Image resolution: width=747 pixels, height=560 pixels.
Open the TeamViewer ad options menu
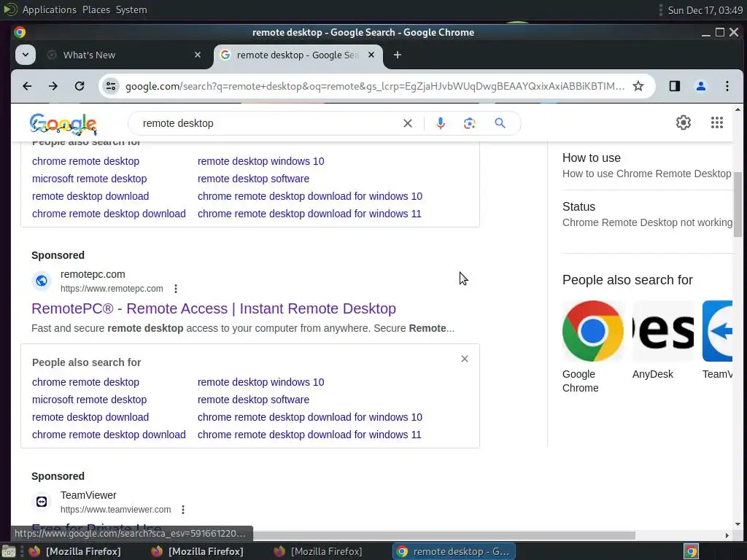[x=183, y=510]
